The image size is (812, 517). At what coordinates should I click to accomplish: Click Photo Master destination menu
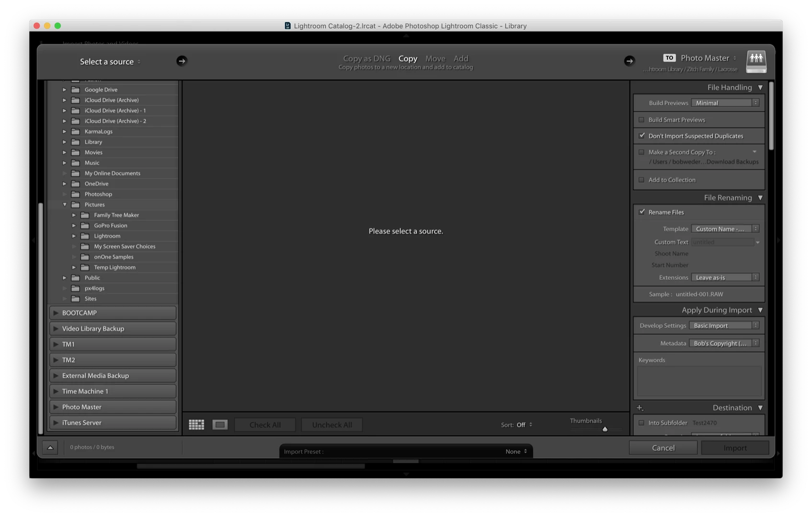(x=709, y=58)
